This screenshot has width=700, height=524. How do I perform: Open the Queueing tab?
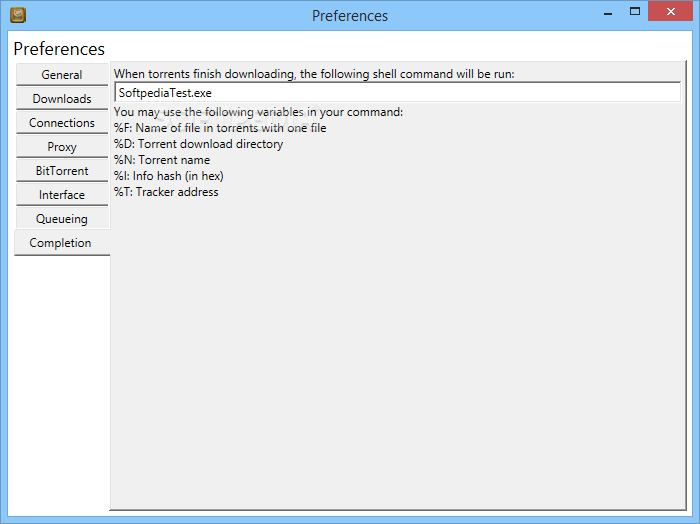tap(62, 219)
